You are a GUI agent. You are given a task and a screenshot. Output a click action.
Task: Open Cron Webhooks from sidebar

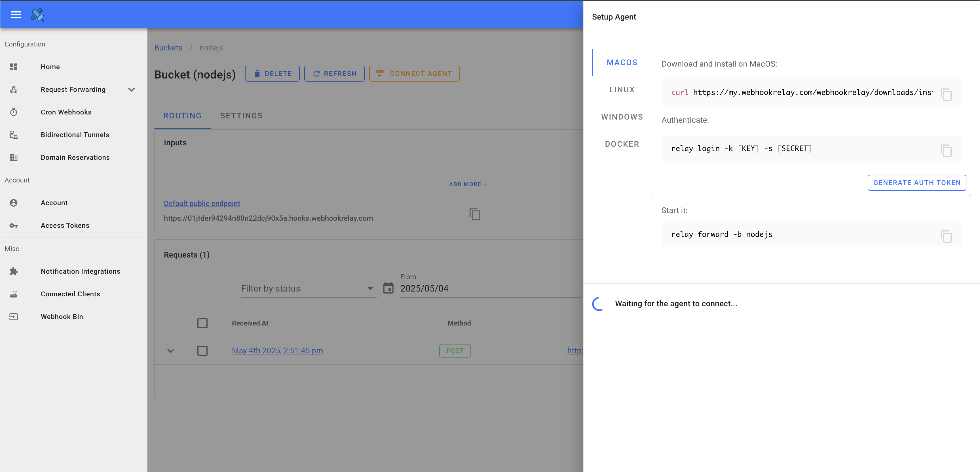[x=66, y=112]
